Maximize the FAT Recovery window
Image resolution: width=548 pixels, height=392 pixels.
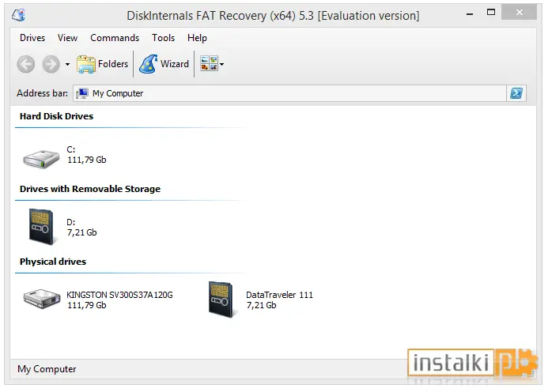491,13
